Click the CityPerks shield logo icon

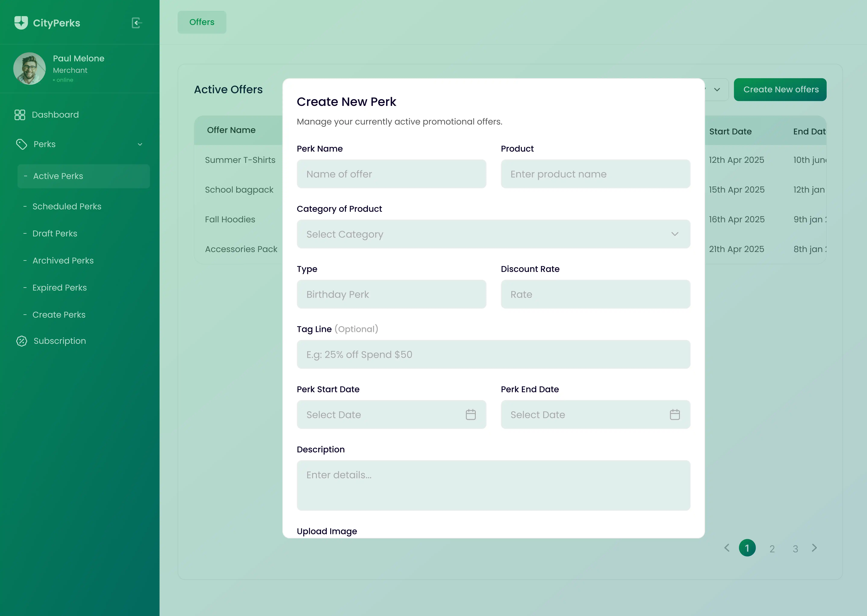21,23
